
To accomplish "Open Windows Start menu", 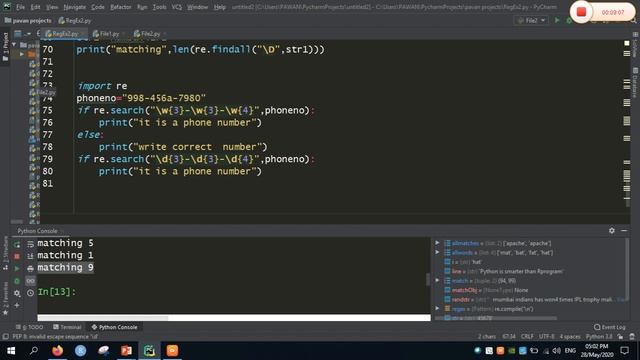I will click(11, 351).
